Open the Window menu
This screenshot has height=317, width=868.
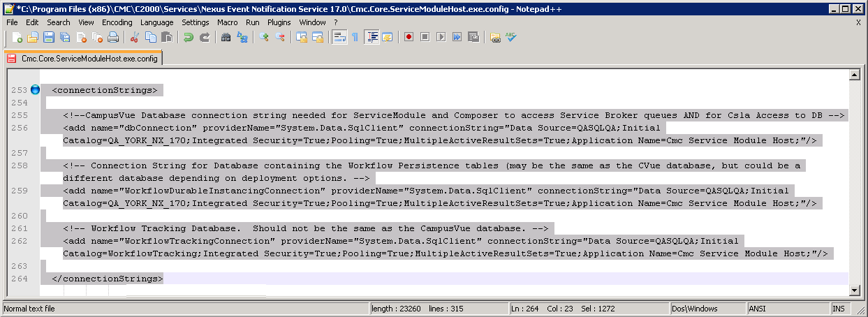coord(312,22)
